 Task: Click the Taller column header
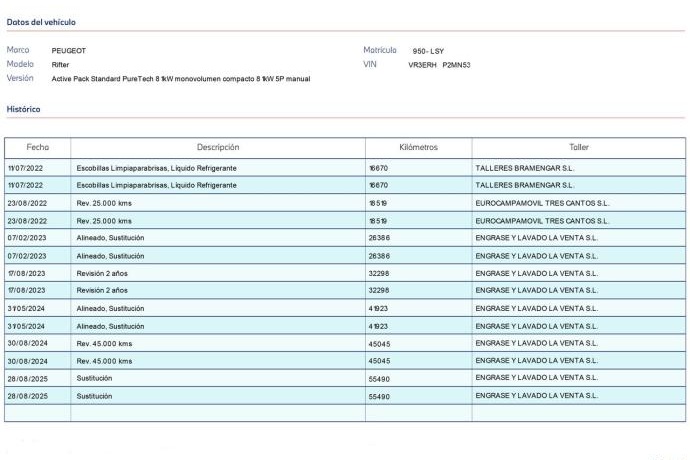579,147
